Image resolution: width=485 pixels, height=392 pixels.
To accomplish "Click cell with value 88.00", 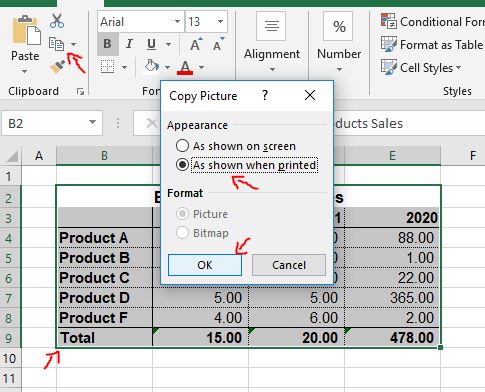I will pos(392,238).
